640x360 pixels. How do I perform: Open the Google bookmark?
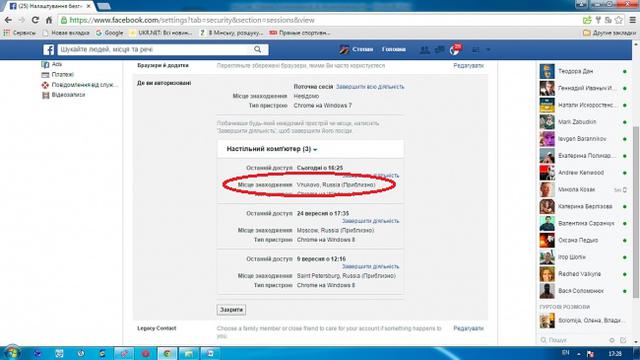109,33
